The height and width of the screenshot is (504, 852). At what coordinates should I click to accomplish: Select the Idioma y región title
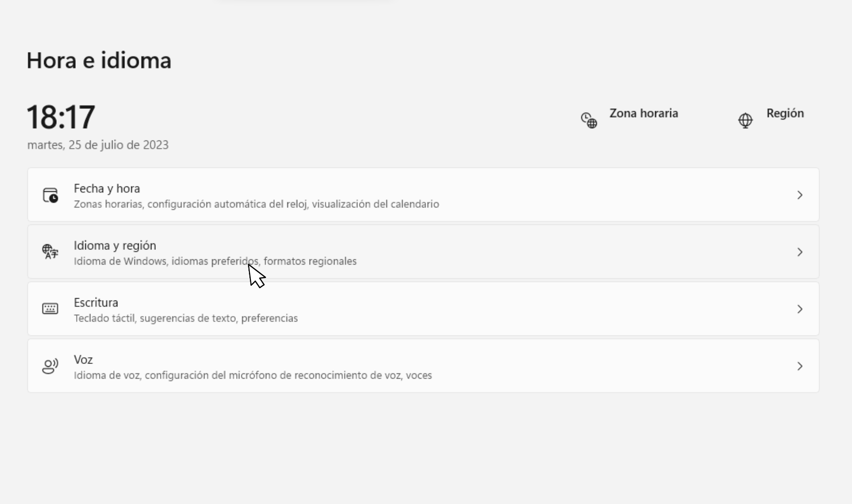pos(115,246)
